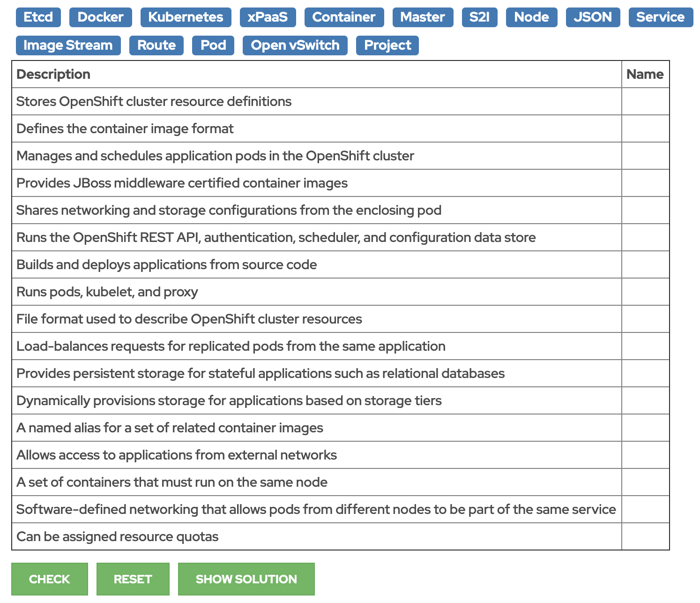The image size is (700, 603).
Task: Select the Service label chip
Action: point(660,17)
